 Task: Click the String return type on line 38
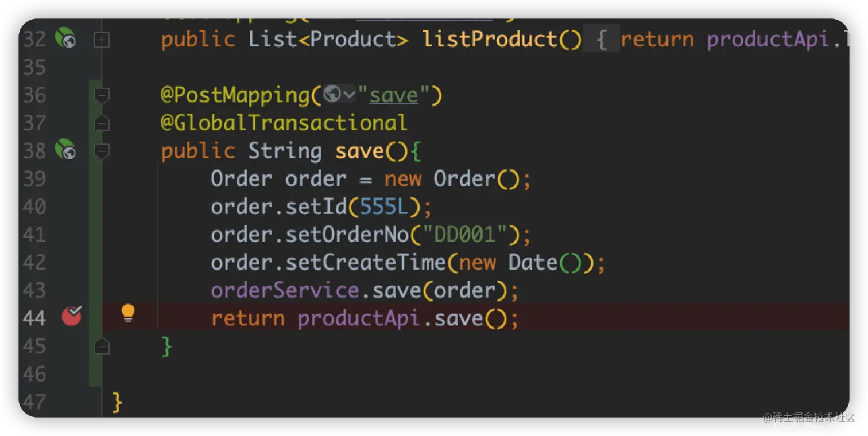point(285,152)
